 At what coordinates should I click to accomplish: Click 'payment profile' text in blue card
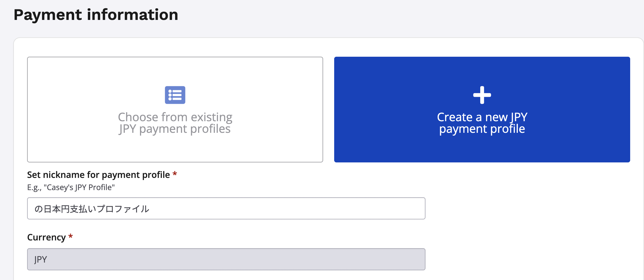pyautogui.click(x=482, y=129)
